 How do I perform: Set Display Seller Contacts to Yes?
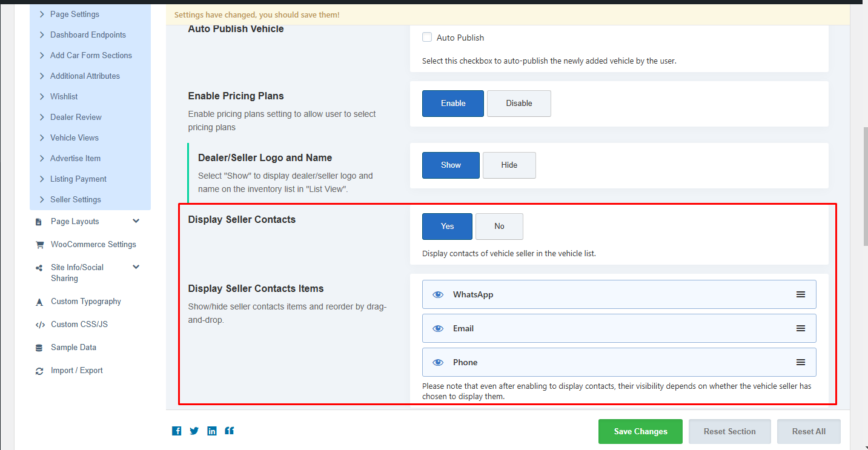[447, 227]
